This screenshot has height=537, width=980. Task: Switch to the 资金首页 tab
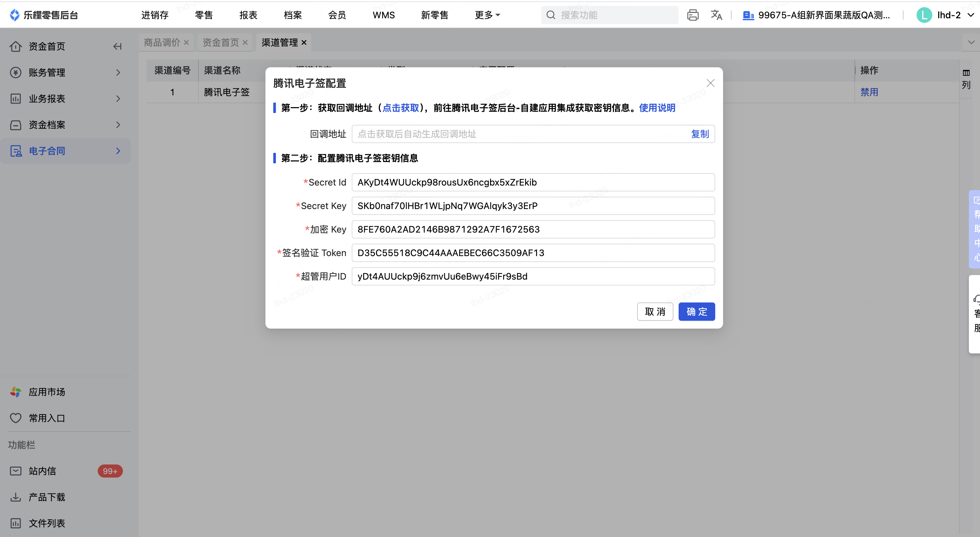pyautogui.click(x=221, y=42)
